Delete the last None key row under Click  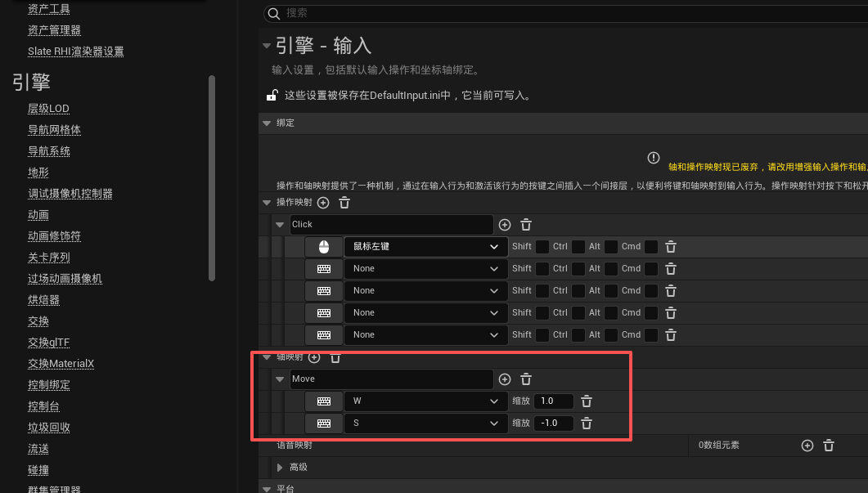pos(670,334)
